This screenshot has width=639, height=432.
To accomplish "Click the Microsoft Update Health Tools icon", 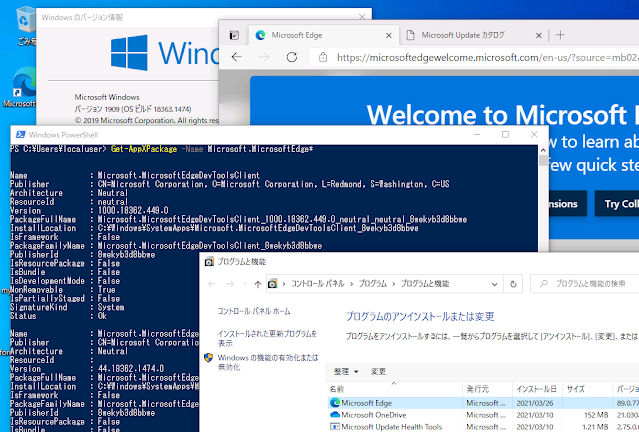I will tap(335, 427).
